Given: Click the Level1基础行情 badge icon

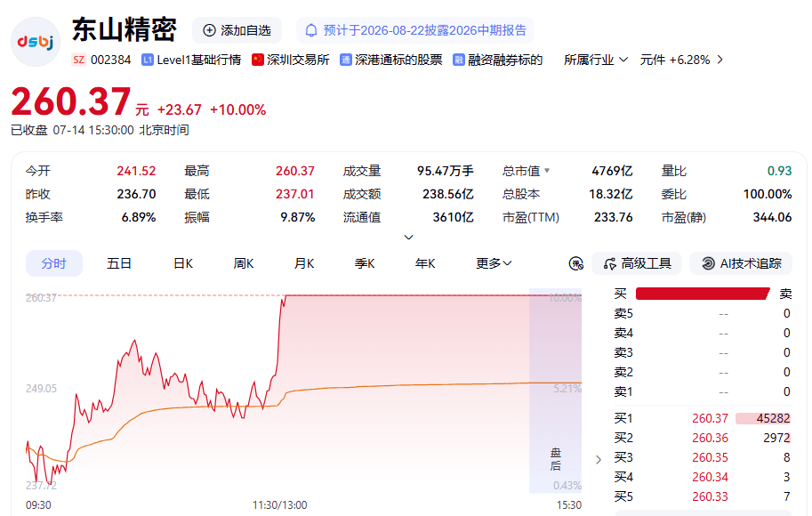Looking at the screenshot, I should point(148,60).
